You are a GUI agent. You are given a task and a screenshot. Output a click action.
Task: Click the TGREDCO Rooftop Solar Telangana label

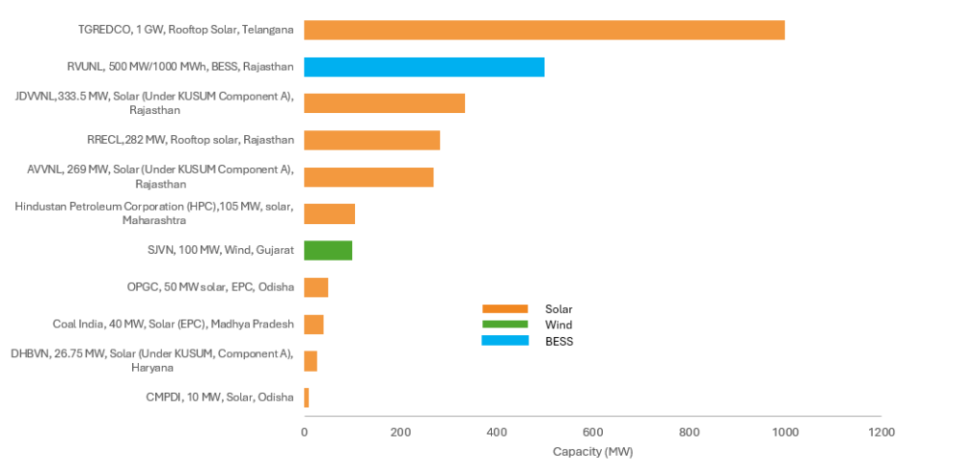(186, 30)
